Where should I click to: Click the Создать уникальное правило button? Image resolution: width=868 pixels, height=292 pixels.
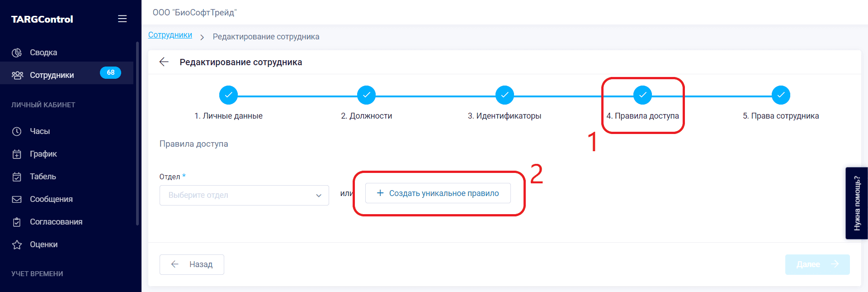[x=437, y=193]
